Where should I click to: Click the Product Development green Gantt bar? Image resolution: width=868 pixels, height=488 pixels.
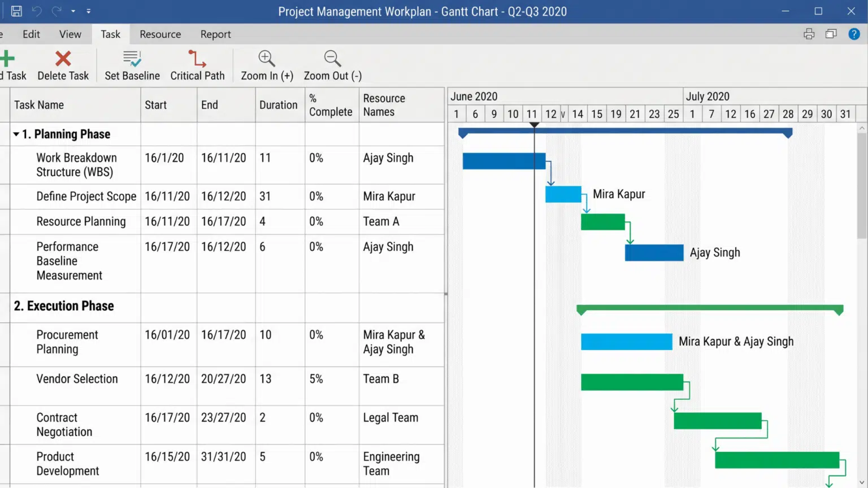coord(777,460)
